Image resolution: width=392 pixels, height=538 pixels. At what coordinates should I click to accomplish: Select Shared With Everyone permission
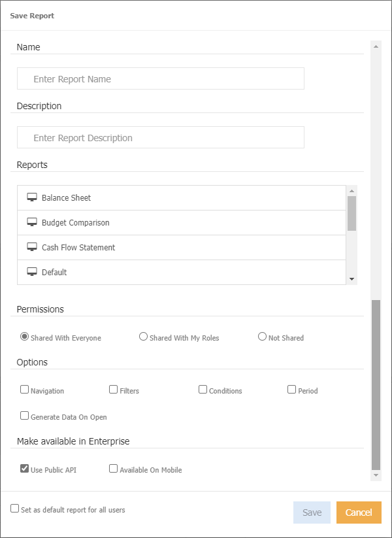(x=24, y=336)
